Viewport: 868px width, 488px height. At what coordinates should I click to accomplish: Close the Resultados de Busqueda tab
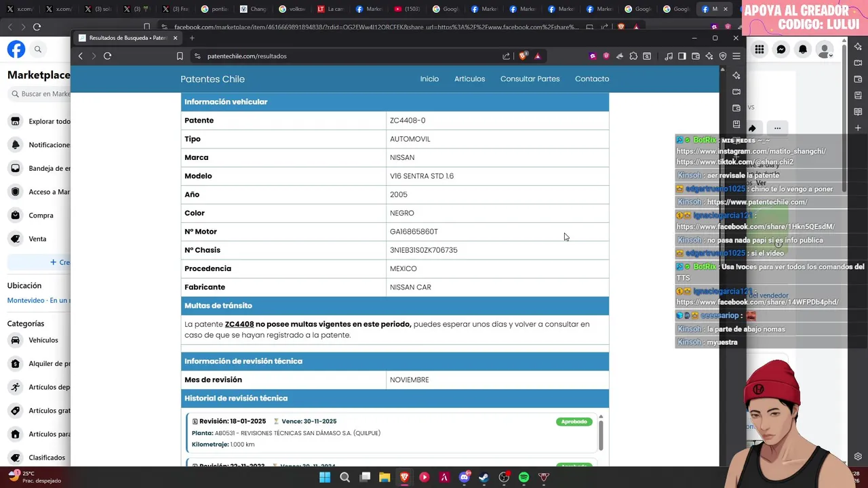[175, 38]
